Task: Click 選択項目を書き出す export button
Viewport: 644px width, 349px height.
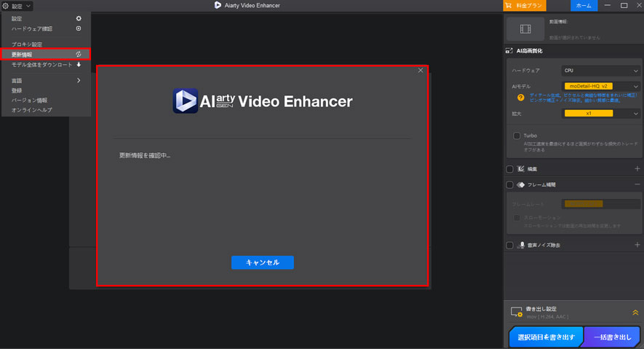Action: pos(546,337)
